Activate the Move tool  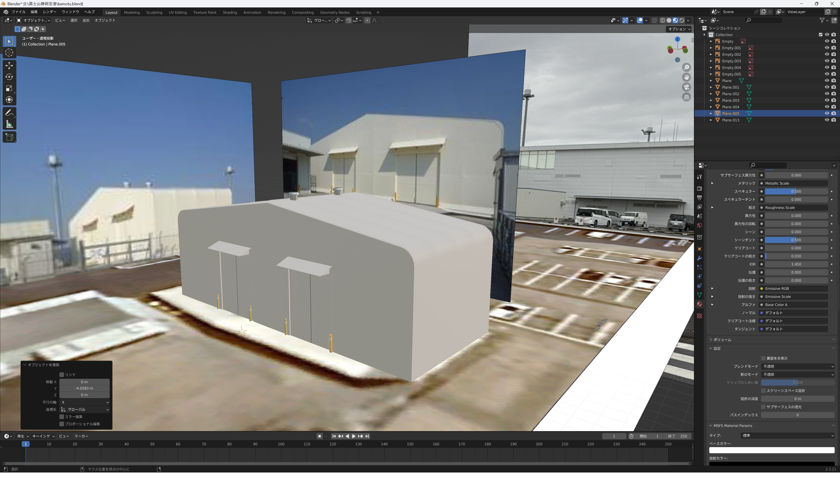(9, 65)
